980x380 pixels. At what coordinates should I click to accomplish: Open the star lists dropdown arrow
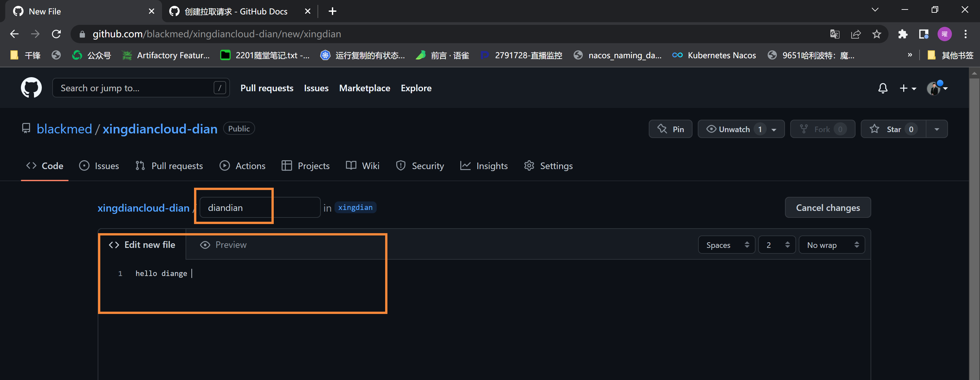tap(937, 129)
